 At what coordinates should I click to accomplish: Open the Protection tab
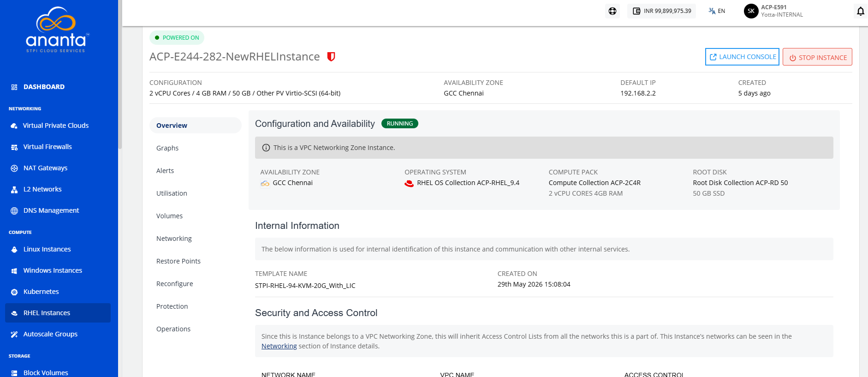(172, 306)
